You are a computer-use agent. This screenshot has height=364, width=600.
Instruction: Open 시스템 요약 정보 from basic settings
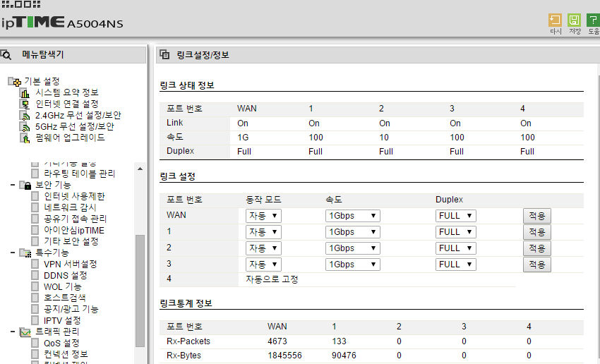pyautogui.click(x=66, y=92)
